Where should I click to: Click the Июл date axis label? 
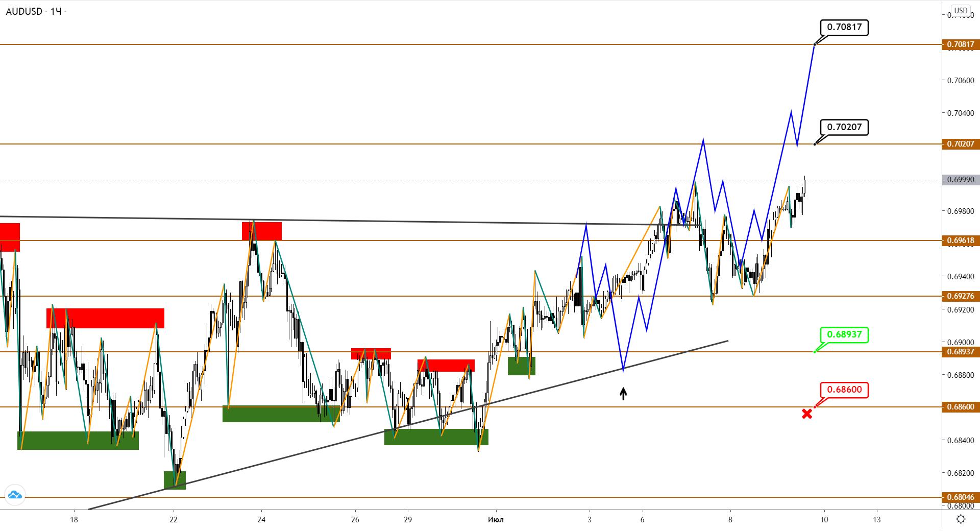(x=496, y=520)
